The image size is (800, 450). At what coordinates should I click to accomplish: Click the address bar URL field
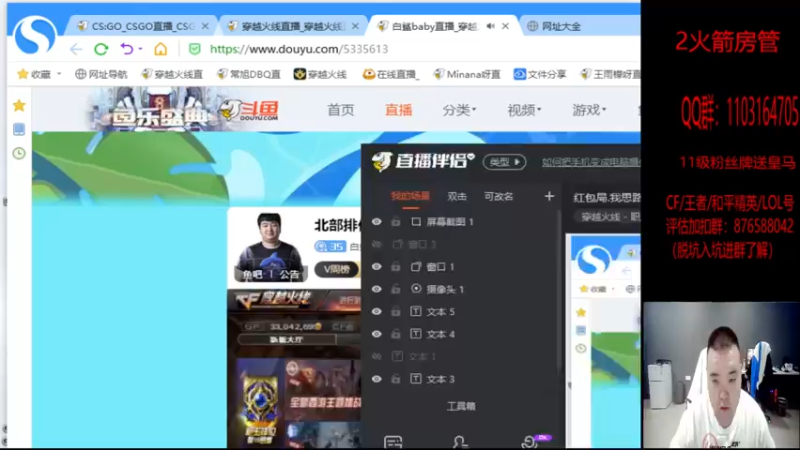(299, 49)
